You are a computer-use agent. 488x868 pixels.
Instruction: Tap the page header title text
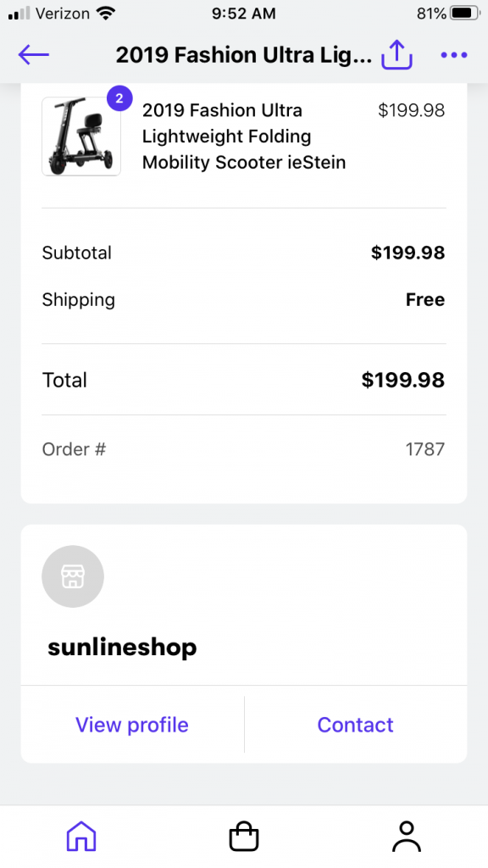[244, 55]
